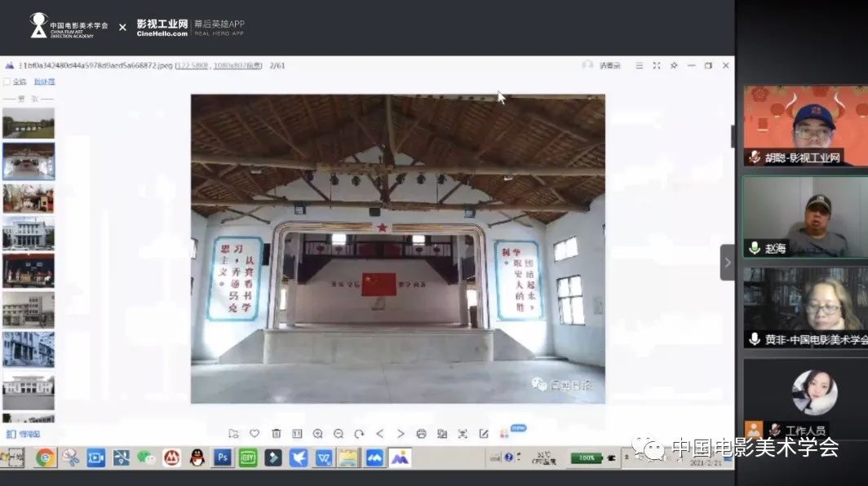Rotate the image using the rotate icon
868x486 pixels.
pyautogui.click(x=359, y=434)
